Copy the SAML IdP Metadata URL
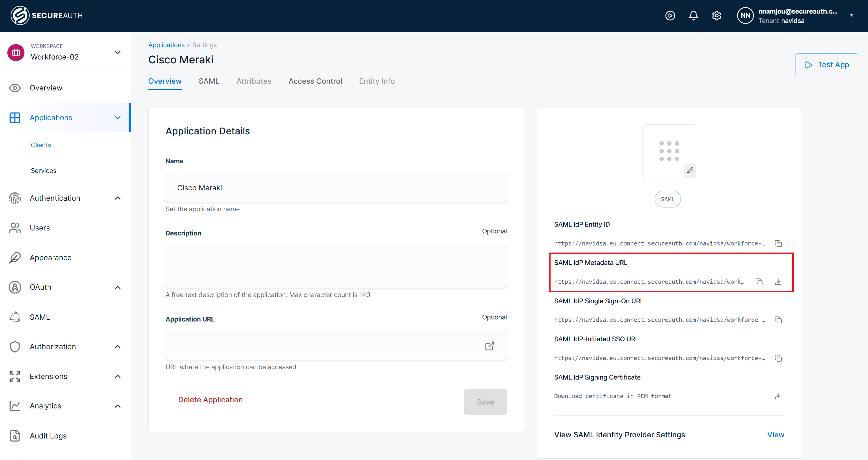Screen dimensions: 868x460 759,282
